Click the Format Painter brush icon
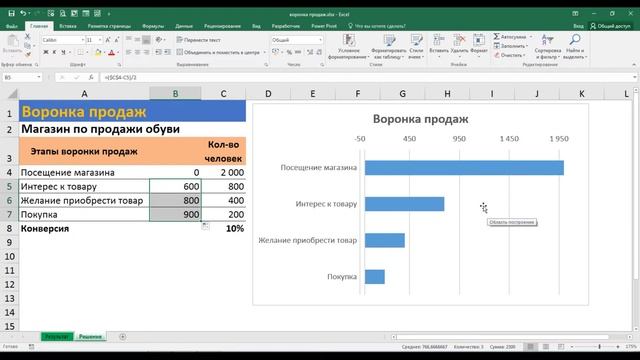Viewport: 640px width, 360px height. click(x=28, y=54)
